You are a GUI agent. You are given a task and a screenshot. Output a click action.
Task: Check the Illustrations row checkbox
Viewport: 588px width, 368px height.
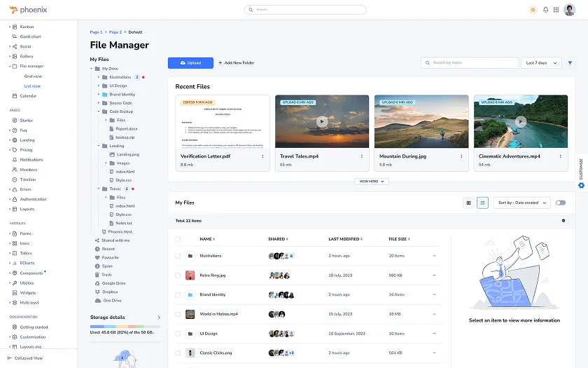pos(178,256)
